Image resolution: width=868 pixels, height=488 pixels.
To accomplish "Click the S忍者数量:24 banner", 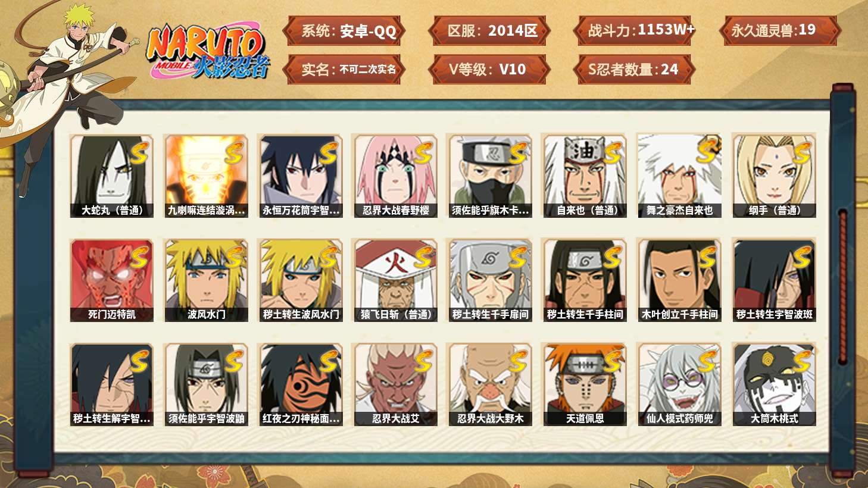I will point(635,70).
